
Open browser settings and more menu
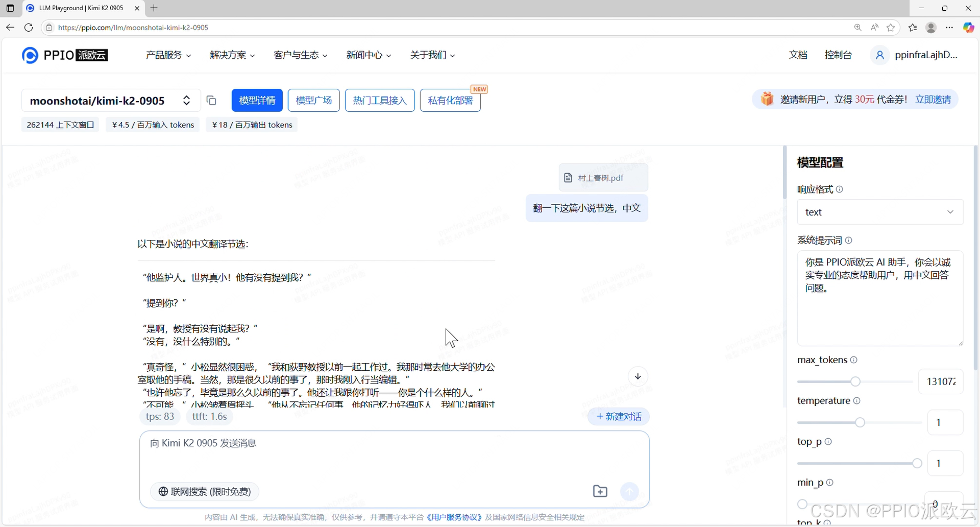click(x=949, y=28)
